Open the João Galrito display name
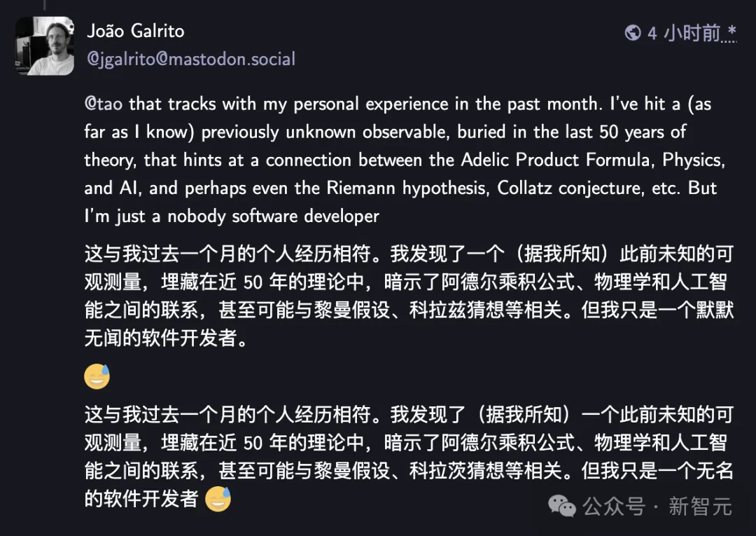756x536 pixels. [x=136, y=32]
